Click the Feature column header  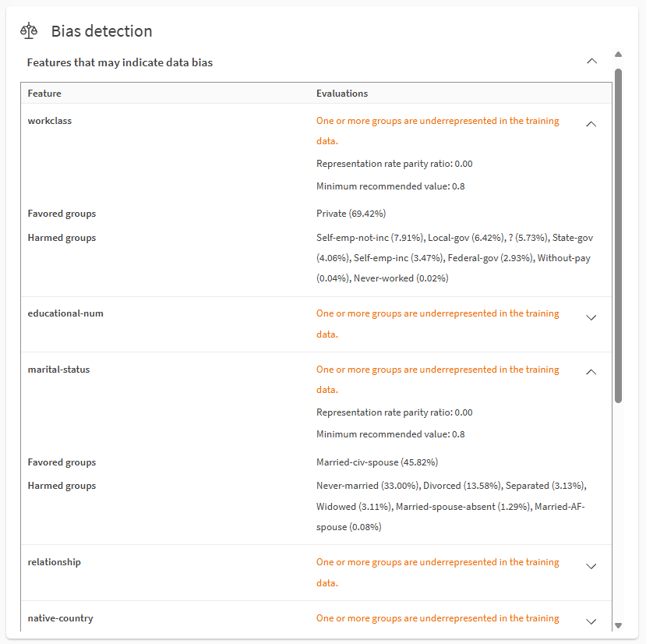pyautogui.click(x=44, y=93)
